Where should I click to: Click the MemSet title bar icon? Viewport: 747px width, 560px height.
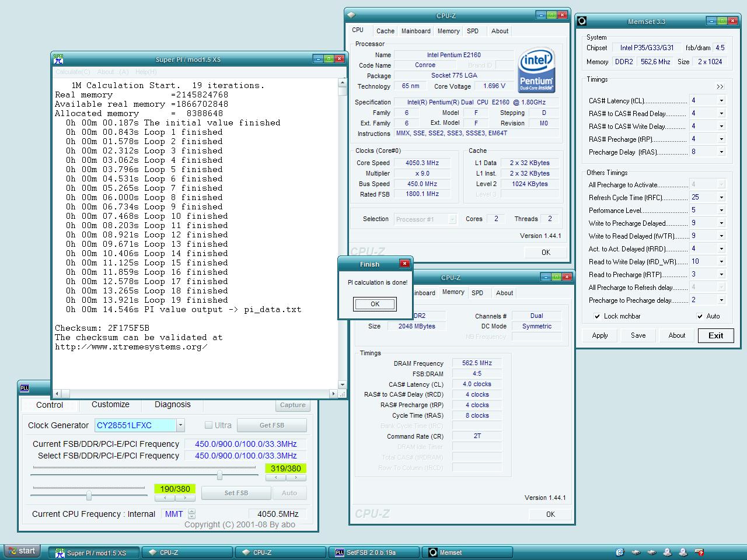pos(582,21)
